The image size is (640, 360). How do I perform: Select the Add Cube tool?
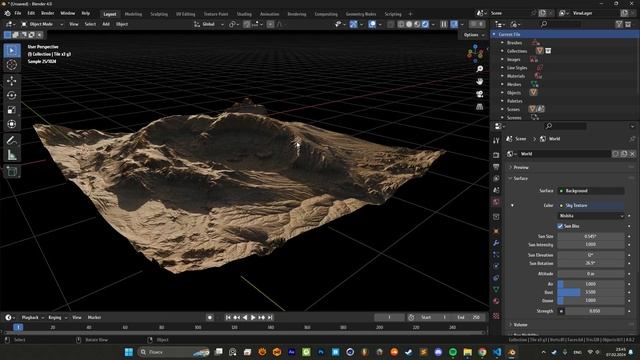click(12, 171)
